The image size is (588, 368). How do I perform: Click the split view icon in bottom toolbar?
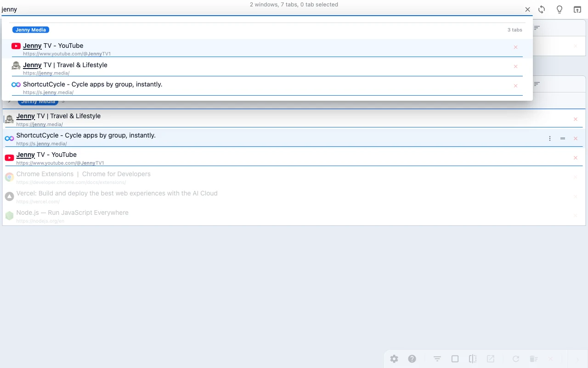coord(473,359)
